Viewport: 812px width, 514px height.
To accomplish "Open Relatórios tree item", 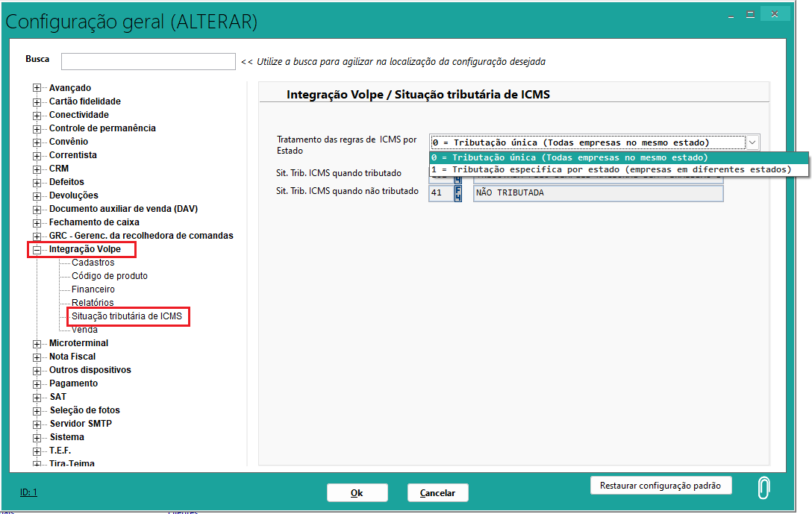I will [93, 303].
